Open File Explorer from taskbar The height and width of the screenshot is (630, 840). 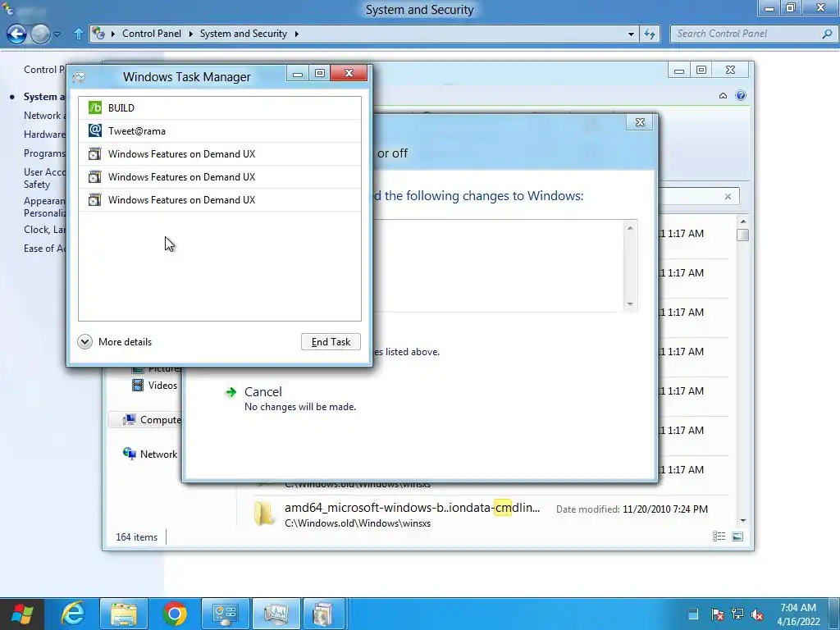(124, 614)
